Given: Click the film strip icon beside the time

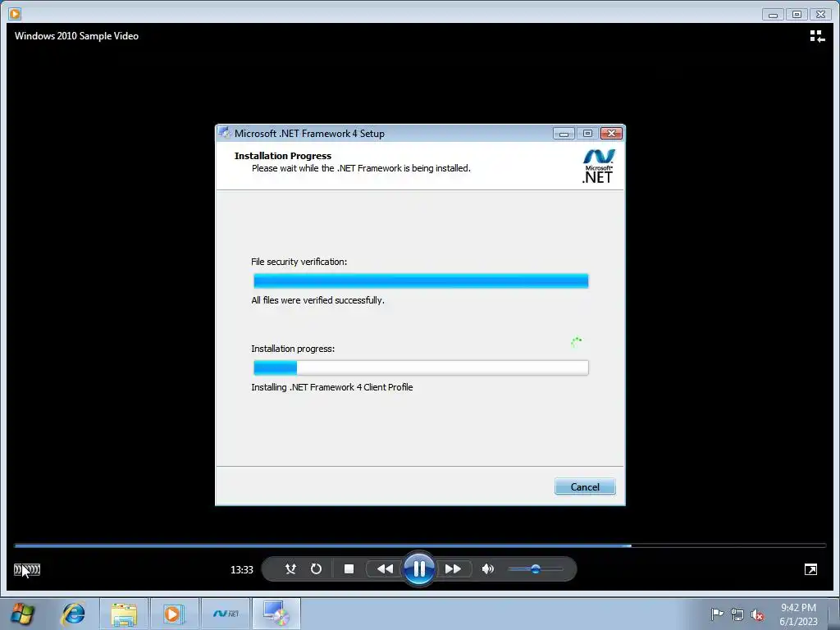Looking at the screenshot, I should tap(27, 569).
